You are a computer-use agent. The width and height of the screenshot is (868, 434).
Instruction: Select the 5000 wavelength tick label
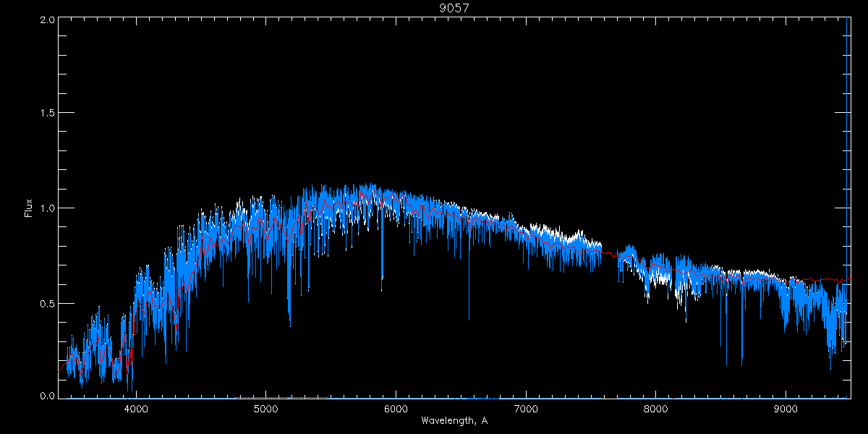pyautogui.click(x=265, y=409)
